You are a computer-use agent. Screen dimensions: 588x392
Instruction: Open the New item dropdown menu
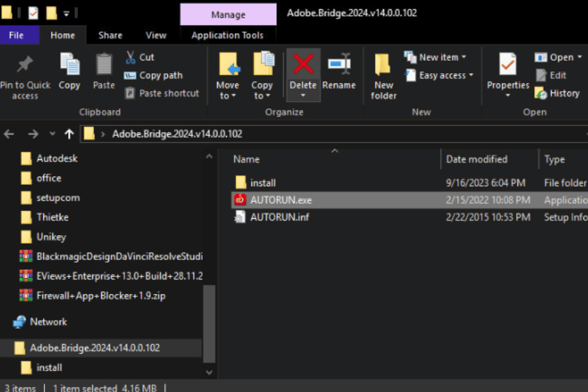(x=436, y=57)
